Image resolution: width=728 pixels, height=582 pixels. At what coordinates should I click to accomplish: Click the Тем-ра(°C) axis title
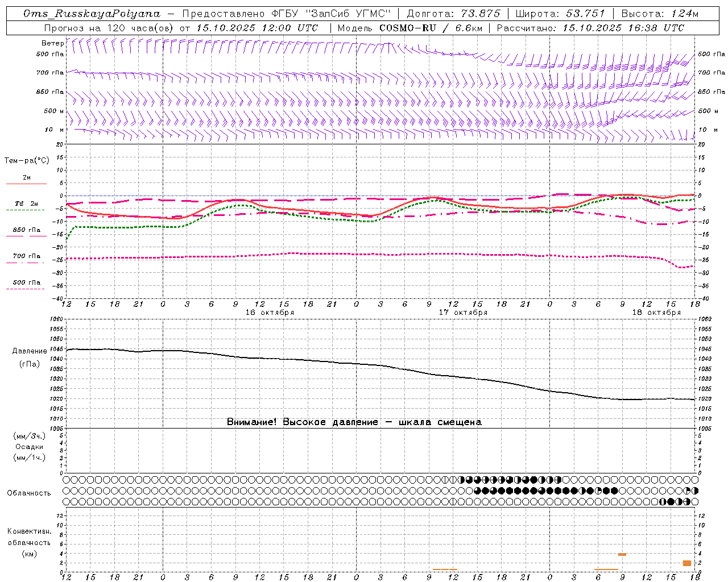coord(27,161)
